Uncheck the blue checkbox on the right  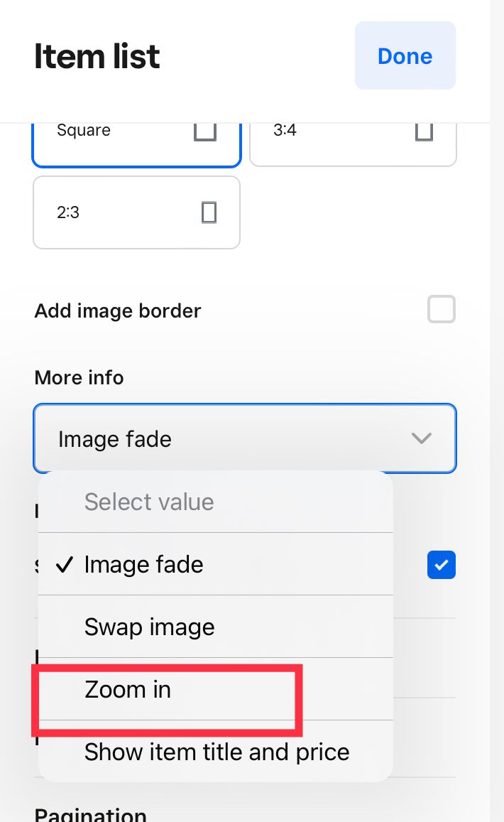(x=441, y=565)
